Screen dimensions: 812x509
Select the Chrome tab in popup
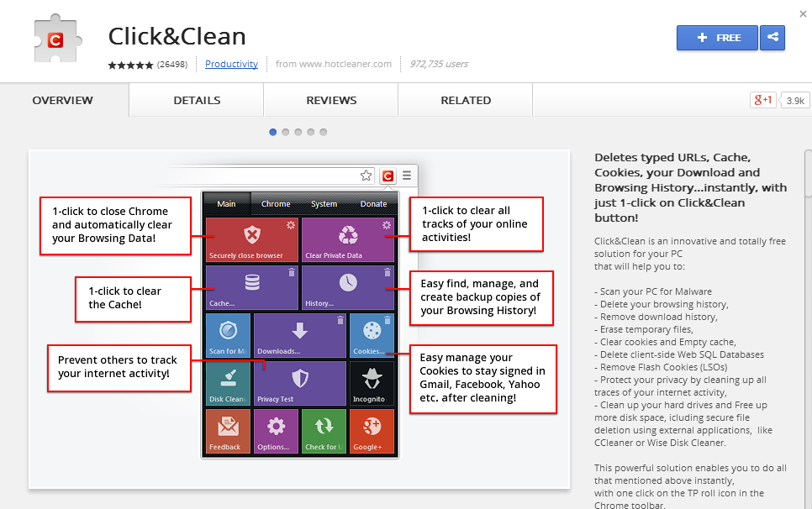click(x=276, y=204)
